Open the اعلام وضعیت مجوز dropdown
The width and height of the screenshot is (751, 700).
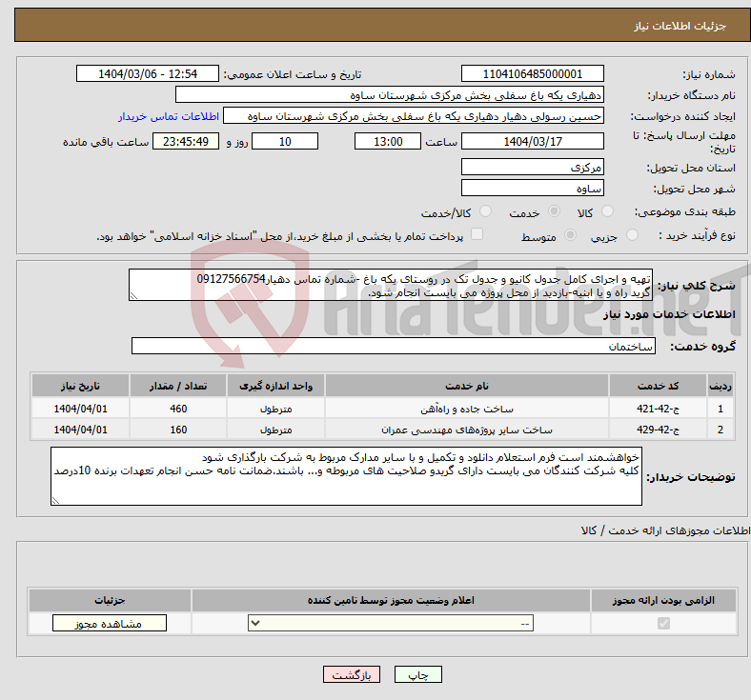coord(391,623)
